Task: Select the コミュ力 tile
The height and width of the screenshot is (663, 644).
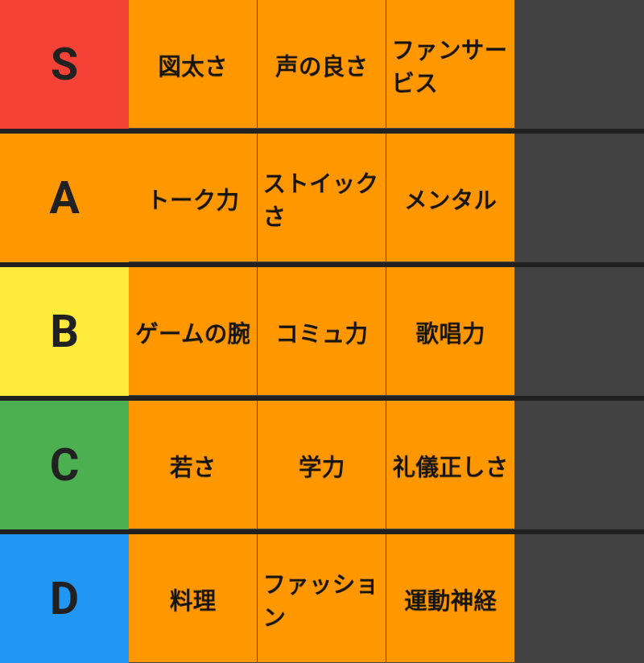Action: (x=321, y=331)
